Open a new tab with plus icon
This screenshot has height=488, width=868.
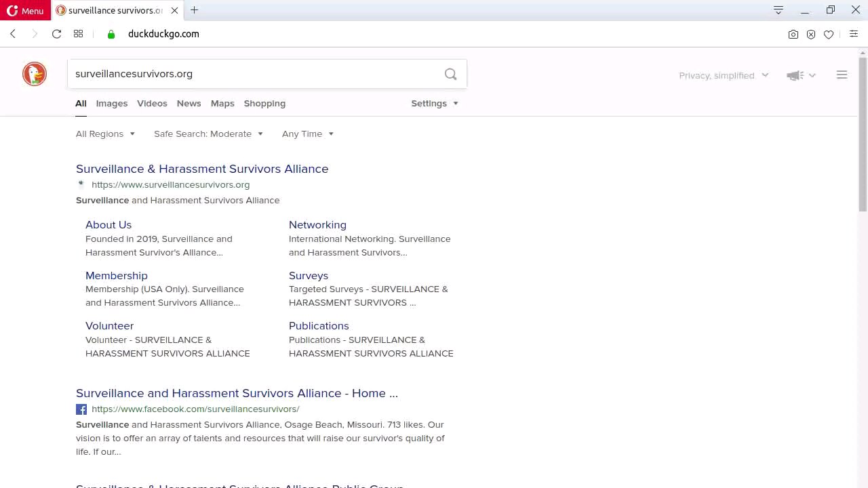pyautogui.click(x=195, y=10)
